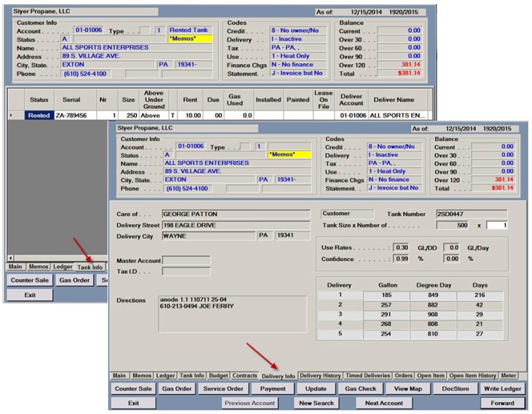Click the Master Account field
This screenshot has width=532, height=414.
[x=186, y=260]
